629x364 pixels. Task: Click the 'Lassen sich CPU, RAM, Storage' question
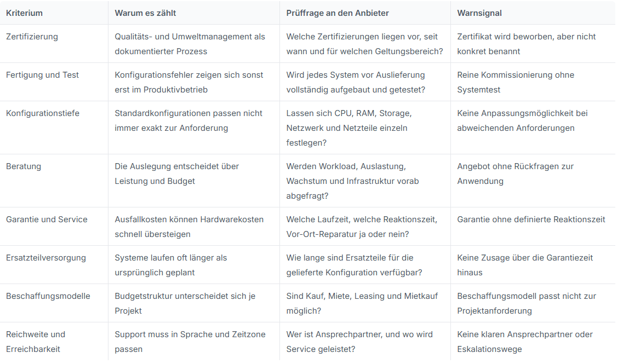point(349,128)
